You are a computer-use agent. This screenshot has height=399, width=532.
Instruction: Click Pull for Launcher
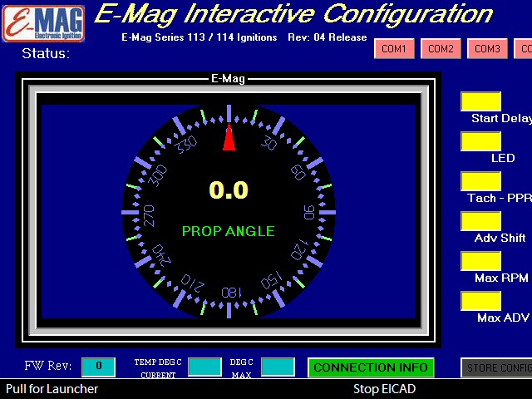click(x=52, y=389)
